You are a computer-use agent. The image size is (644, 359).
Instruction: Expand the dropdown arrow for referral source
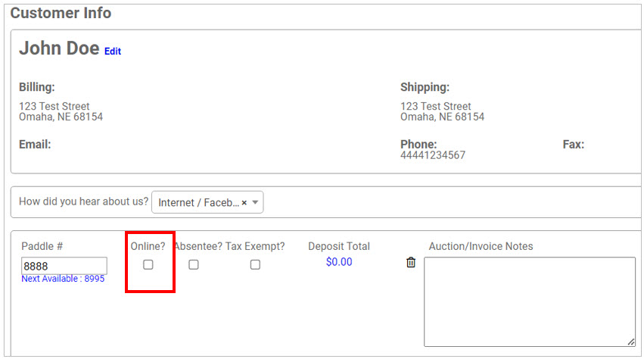[256, 203]
